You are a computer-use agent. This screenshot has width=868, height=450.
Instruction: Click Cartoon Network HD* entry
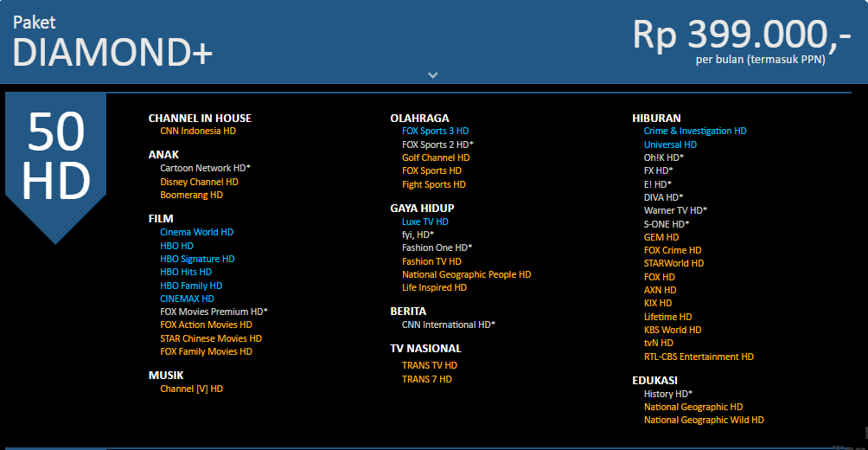[x=206, y=167]
